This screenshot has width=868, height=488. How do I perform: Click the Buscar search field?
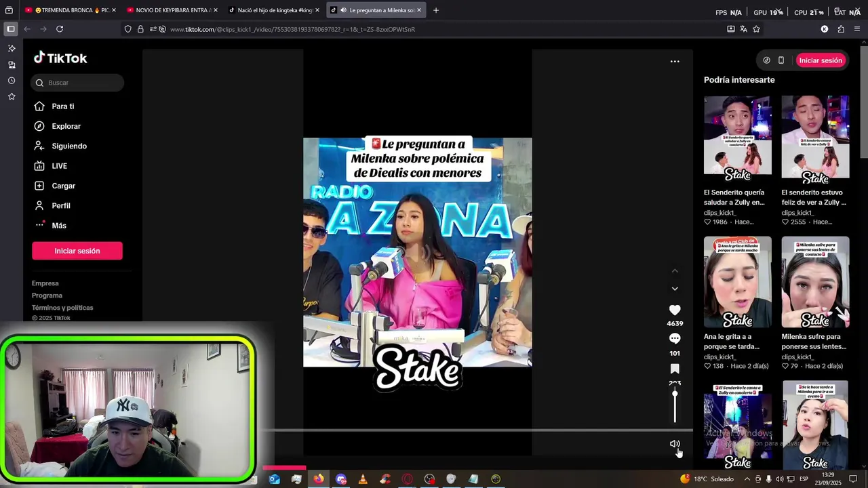[77, 83]
